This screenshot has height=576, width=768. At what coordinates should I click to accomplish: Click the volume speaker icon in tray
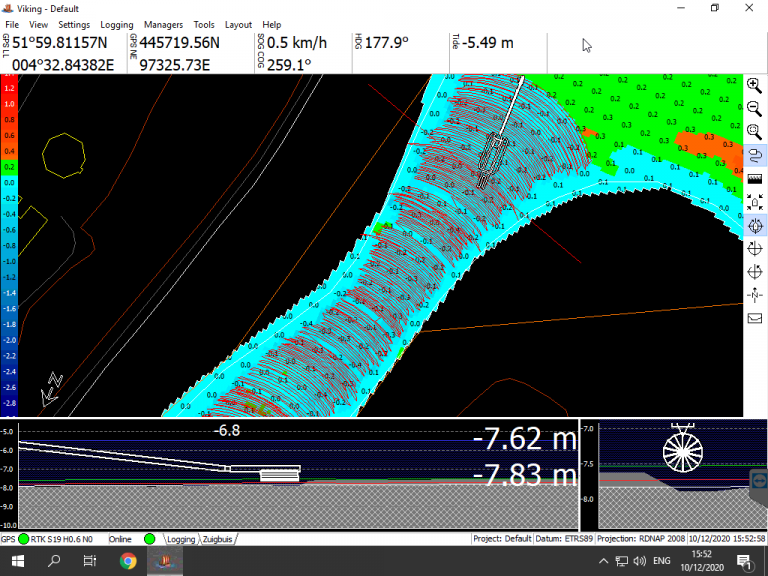point(640,561)
